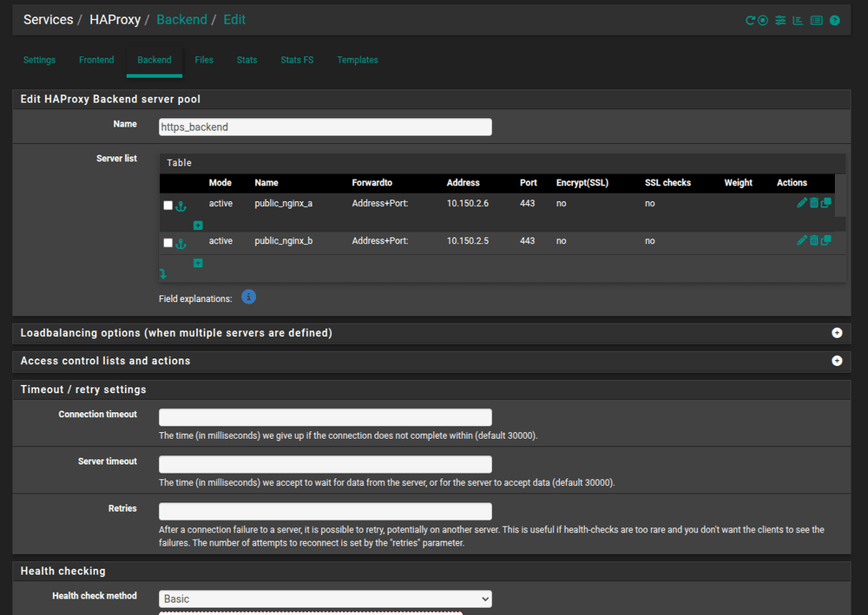This screenshot has height=615, width=868.
Task: Duplicate the public_nginx_a server entry
Action: 826,203
